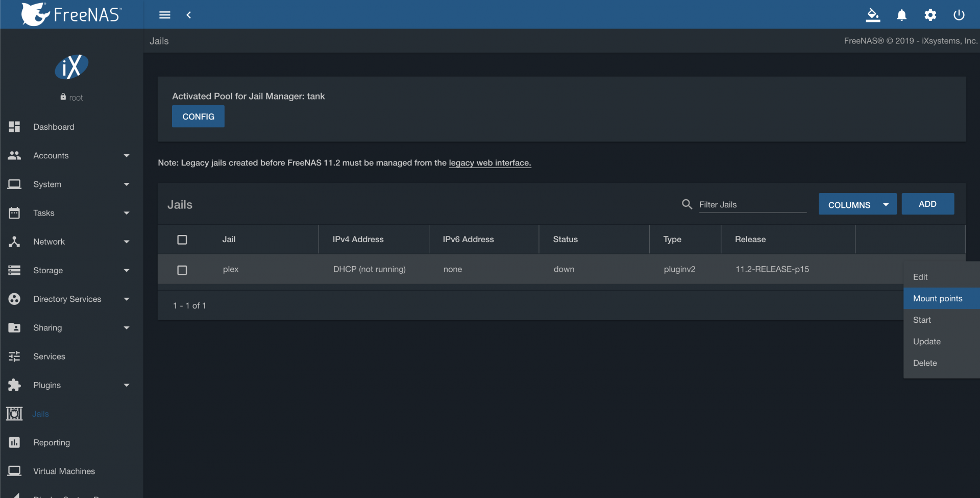Expand the Sharing menu arrow
Screen dimensions: 980x498
127,328
